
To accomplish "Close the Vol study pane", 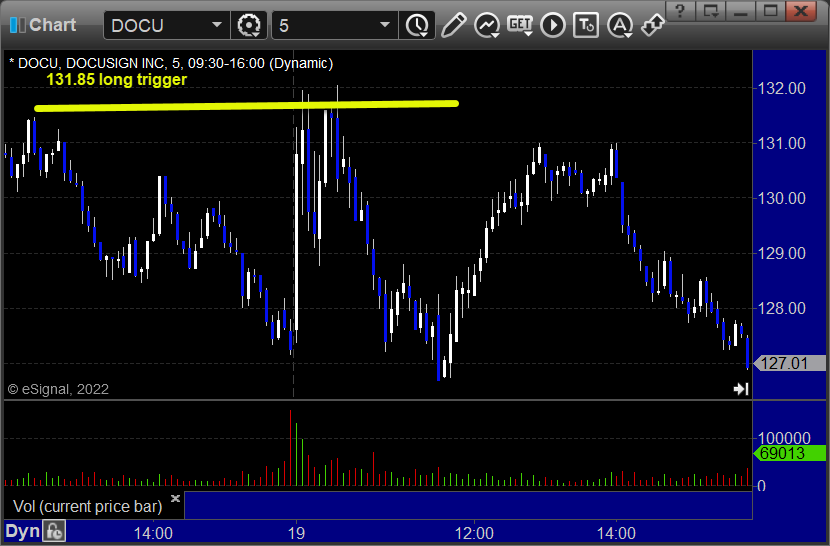I will coord(176,498).
